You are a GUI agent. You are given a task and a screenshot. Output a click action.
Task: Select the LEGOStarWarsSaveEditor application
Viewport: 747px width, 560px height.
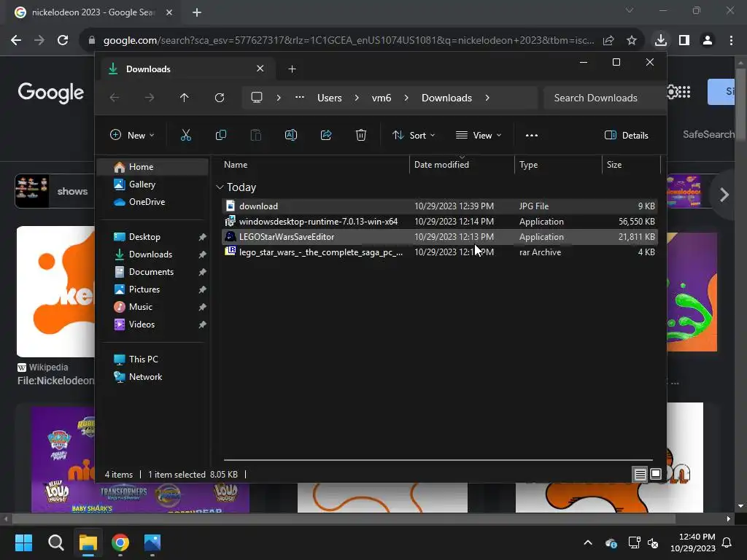tap(440, 237)
